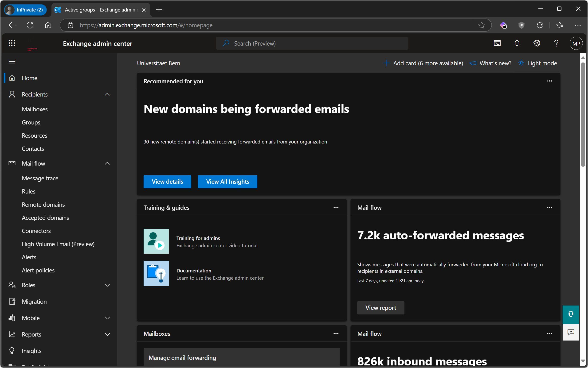Open Mailboxes under Recipients
This screenshot has height=368, width=588.
coord(35,109)
